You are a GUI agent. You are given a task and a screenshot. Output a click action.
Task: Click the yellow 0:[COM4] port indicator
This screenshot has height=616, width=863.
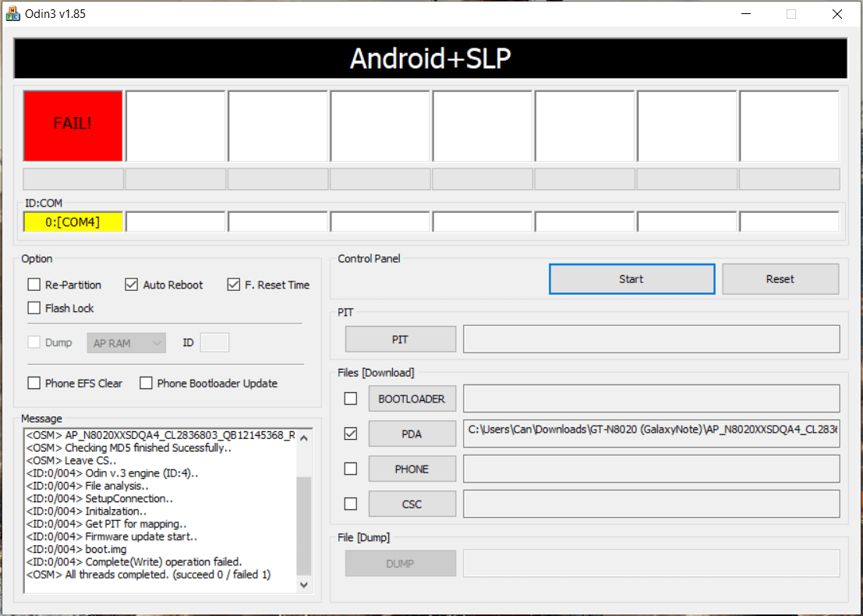point(73,222)
